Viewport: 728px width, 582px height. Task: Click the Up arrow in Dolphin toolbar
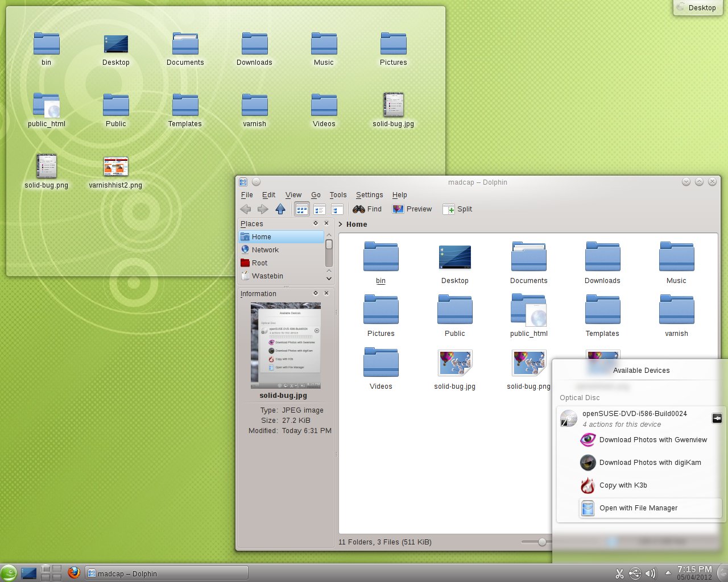pos(280,209)
